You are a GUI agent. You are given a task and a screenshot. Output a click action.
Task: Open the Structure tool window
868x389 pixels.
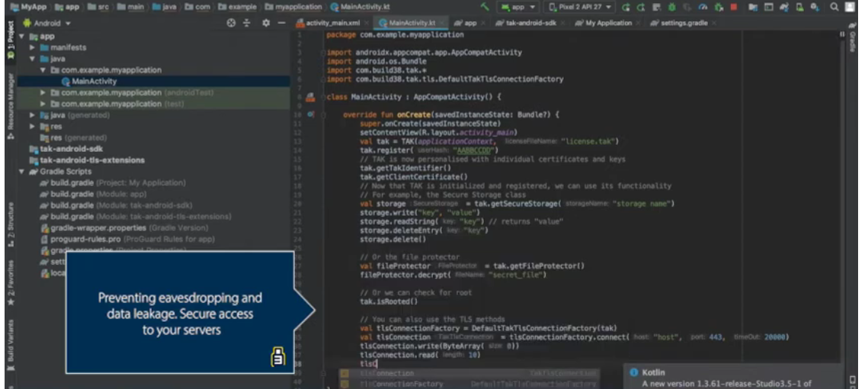[x=10, y=224]
